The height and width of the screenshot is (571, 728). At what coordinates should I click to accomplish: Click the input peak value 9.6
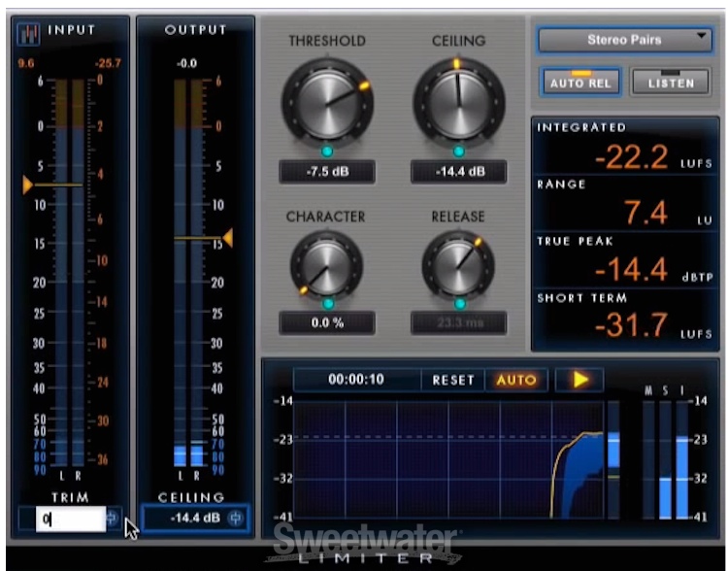point(26,63)
